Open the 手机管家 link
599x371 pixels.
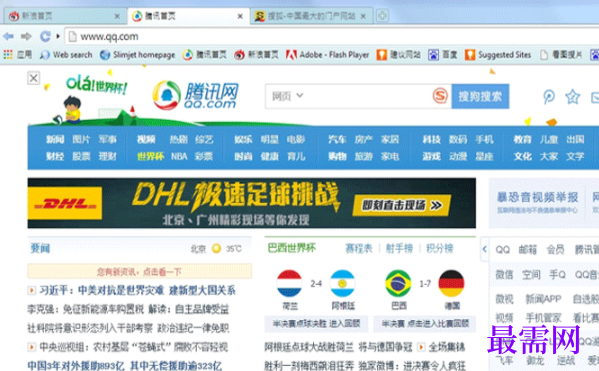click(x=543, y=318)
